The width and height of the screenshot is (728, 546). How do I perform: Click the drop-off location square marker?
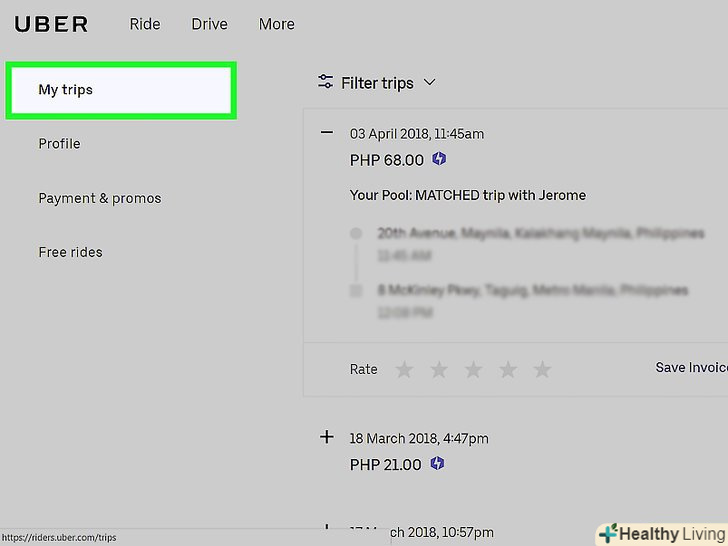tap(356, 291)
